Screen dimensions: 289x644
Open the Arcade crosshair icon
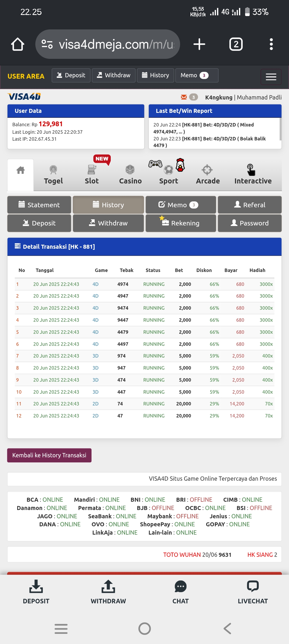click(207, 170)
